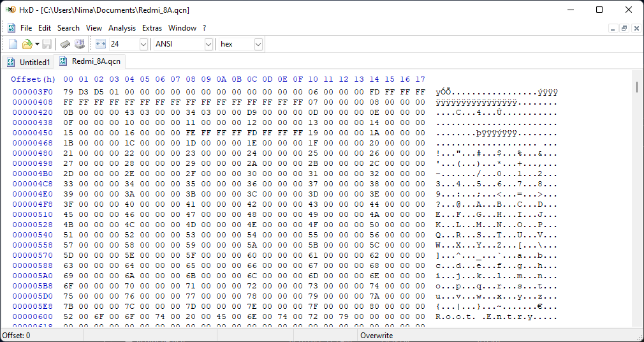The height and width of the screenshot is (342, 644).
Task: Open the arrow beside the Open folder icon
Action: tap(37, 44)
